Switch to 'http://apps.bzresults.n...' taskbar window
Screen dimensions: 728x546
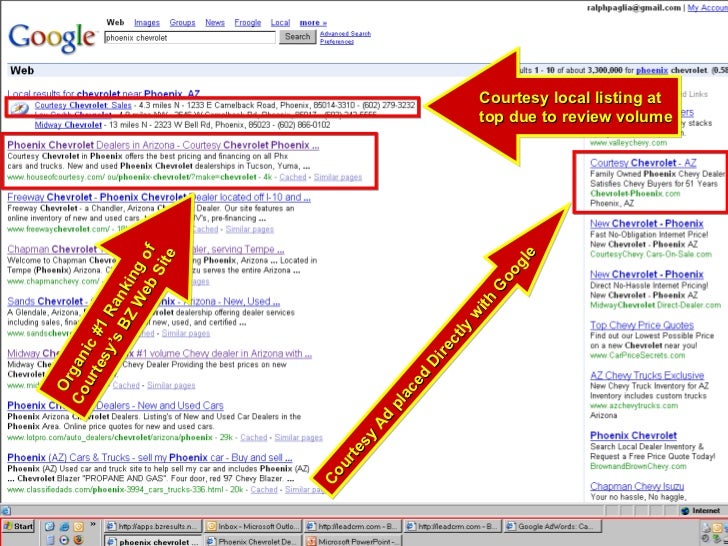(x=153, y=526)
